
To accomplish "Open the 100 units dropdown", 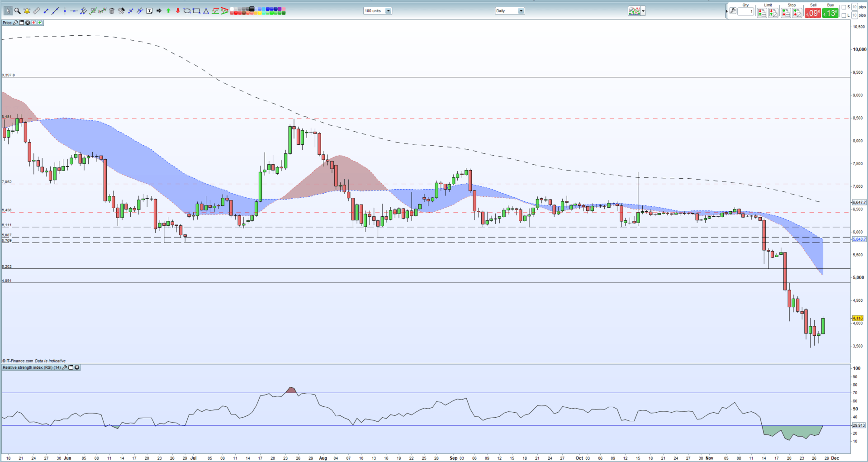I will click(x=377, y=11).
